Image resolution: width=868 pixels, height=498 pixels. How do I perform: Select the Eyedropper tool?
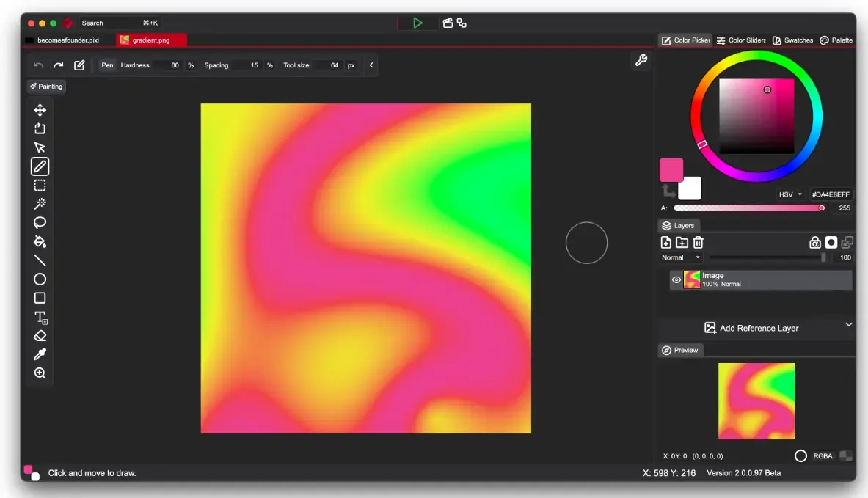coord(40,354)
